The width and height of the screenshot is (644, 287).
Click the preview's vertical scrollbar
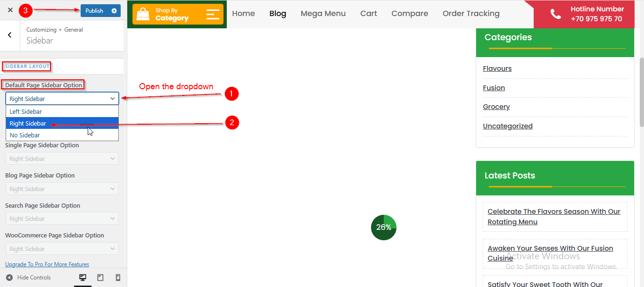coord(641,92)
